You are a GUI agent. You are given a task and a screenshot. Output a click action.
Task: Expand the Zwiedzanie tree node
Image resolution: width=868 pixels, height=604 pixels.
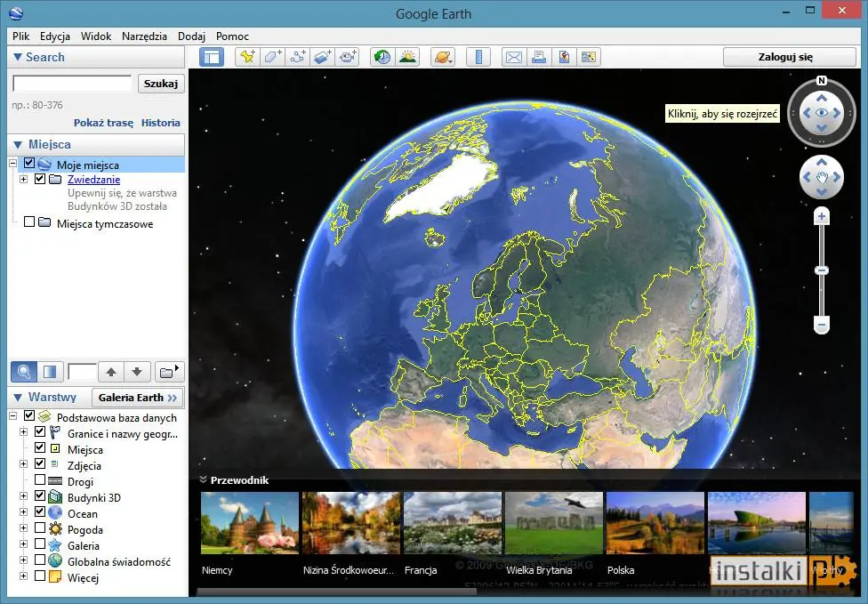pos(23,180)
